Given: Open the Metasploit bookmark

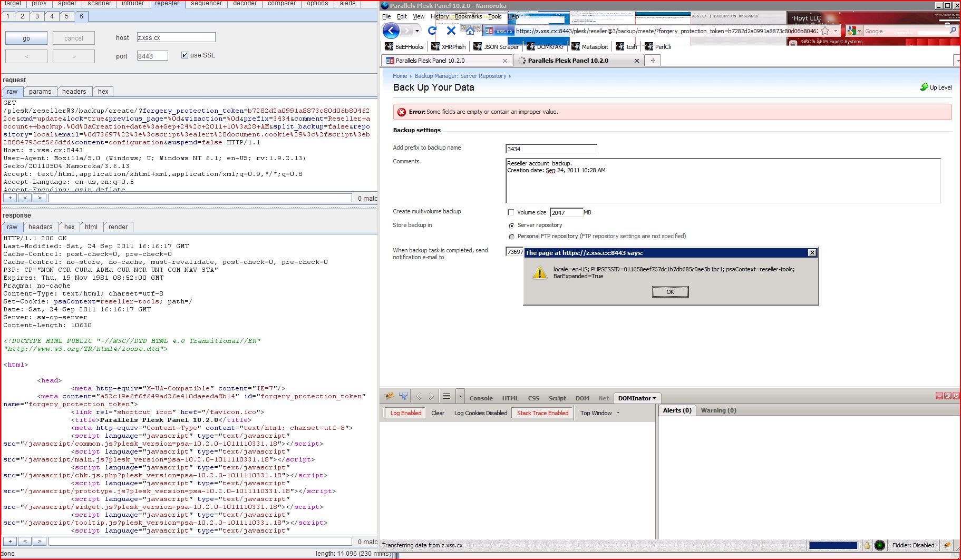Looking at the screenshot, I should (589, 47).
